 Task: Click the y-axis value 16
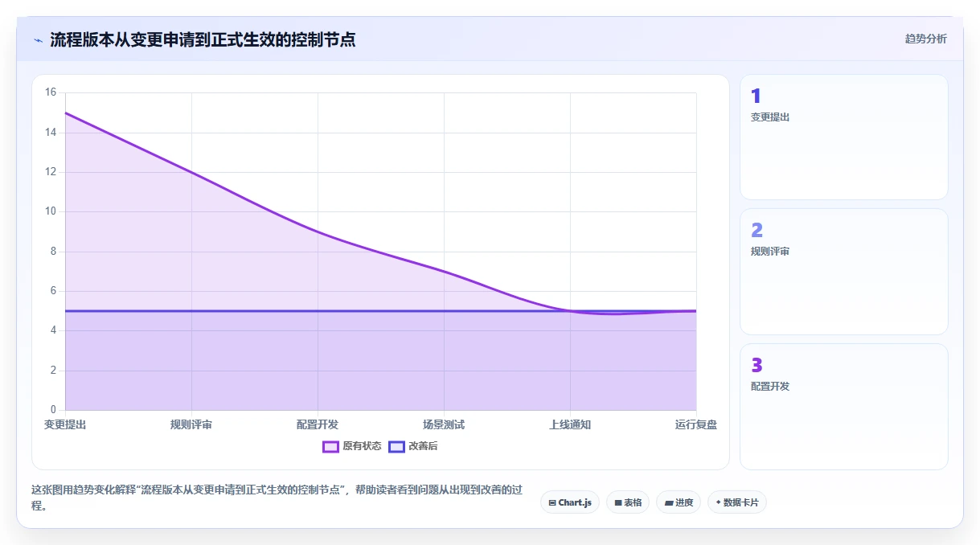51,92
